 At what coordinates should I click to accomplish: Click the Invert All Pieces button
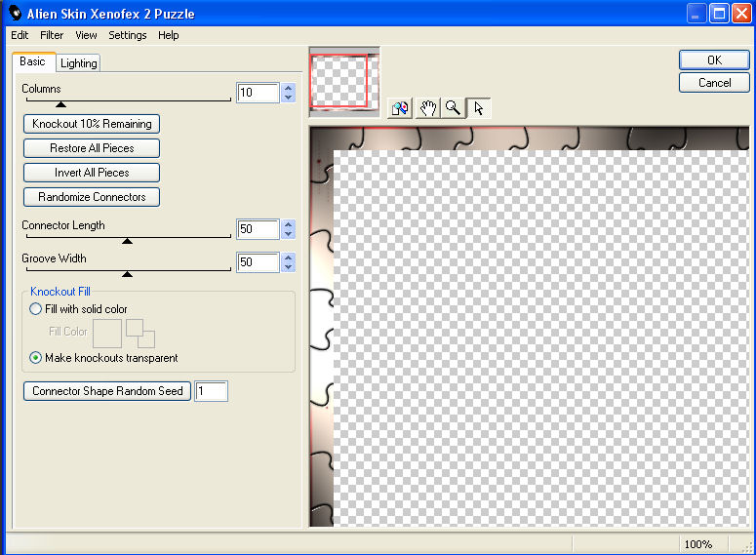[x=92, y=173]
